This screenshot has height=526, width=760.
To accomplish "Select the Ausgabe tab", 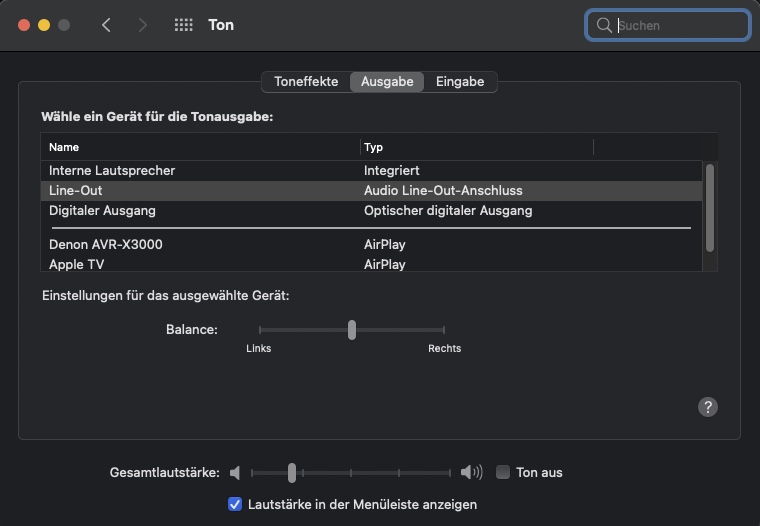I will pyautogui.click(x=387, y=82).
